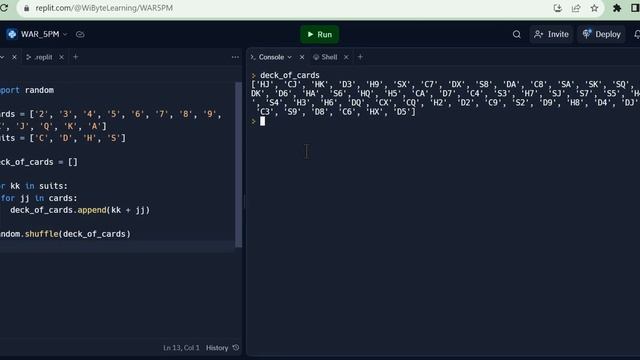Switch to the Shell tab
This screenshot has width=640, height=360.
[325, 57]
